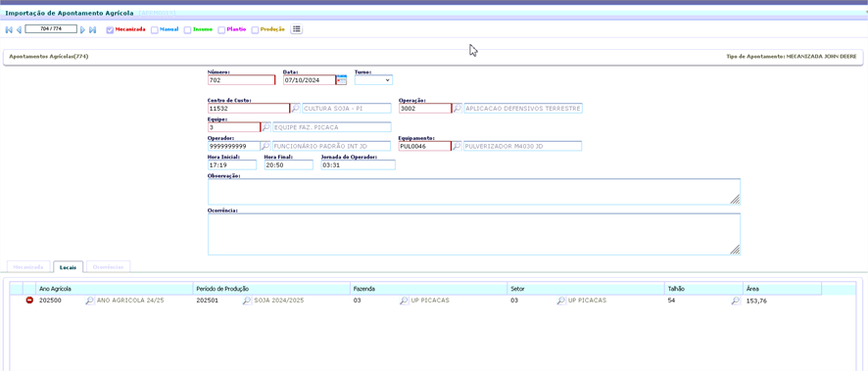Search Equipamento with magnifier icon
The image size is (868, 371).
[x=457, y=146]
